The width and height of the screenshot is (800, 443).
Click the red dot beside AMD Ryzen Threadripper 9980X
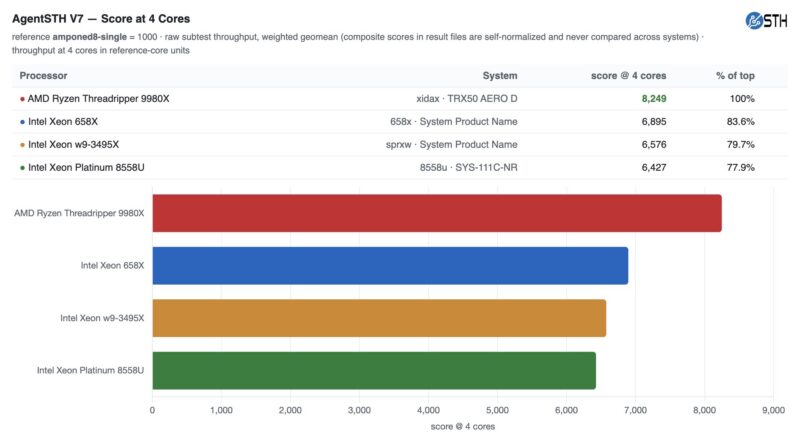[22, 99]
